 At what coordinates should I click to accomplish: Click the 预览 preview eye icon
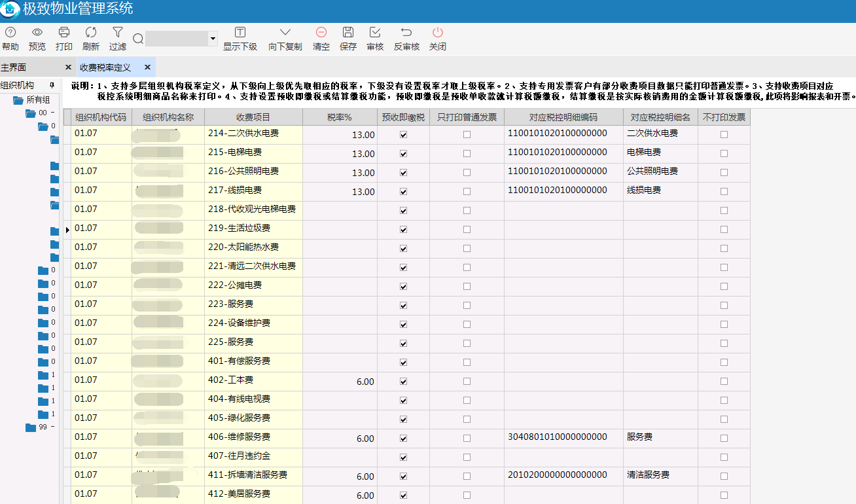[37, 32]
